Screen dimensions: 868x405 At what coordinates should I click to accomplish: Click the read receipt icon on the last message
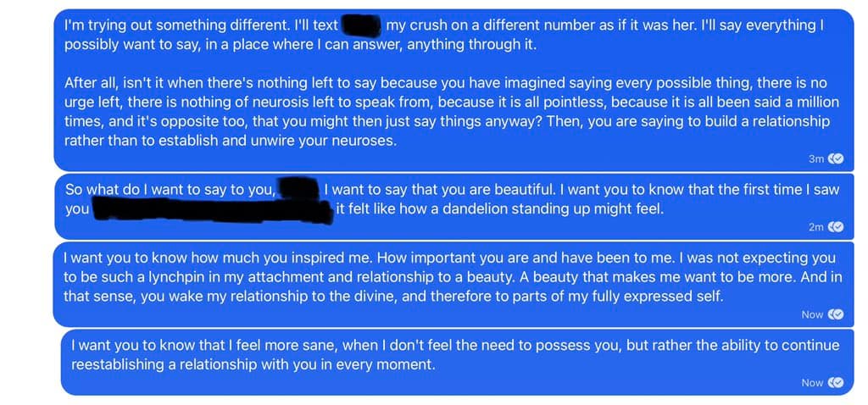click(836, 383)
